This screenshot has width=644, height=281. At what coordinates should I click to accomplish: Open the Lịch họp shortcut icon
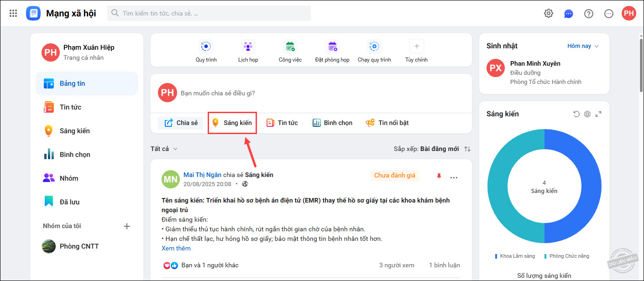pyautogui.click(x=248, y=46)
